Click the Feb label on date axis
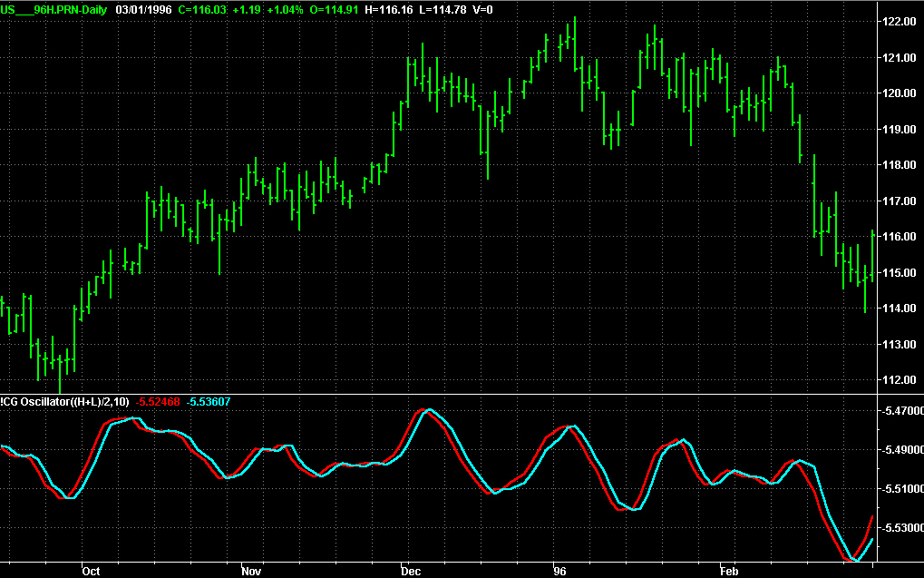Screen dimensions: 924x578 [730, 571]
